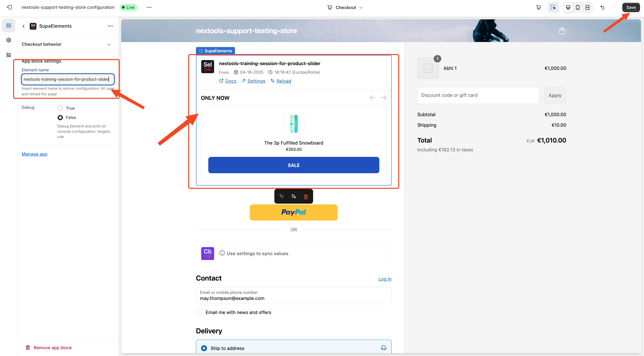Viewport: 644px width, 356px height.
Task: Go back from SupaElements panel
Action: [24, 26]
